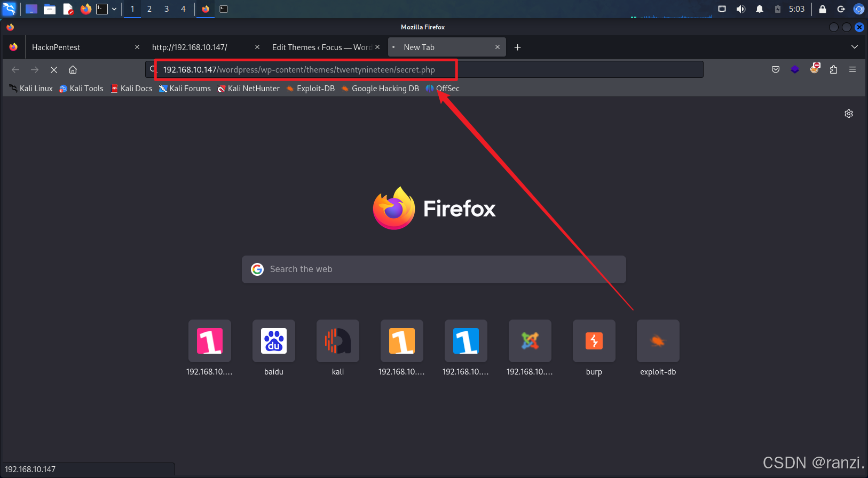Viewport: 868px width, 478px height.
Task: Go to the Firefox home page
Action: tap(73, 70)
